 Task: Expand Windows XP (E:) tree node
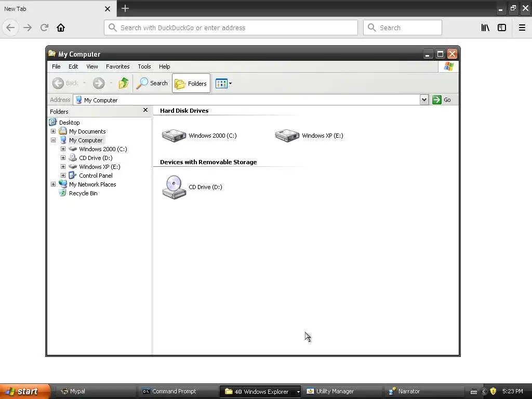tap(63, 167)
